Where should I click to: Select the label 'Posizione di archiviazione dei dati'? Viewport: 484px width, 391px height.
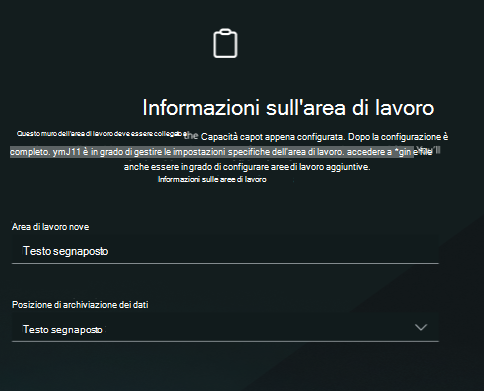coord(80,305)
